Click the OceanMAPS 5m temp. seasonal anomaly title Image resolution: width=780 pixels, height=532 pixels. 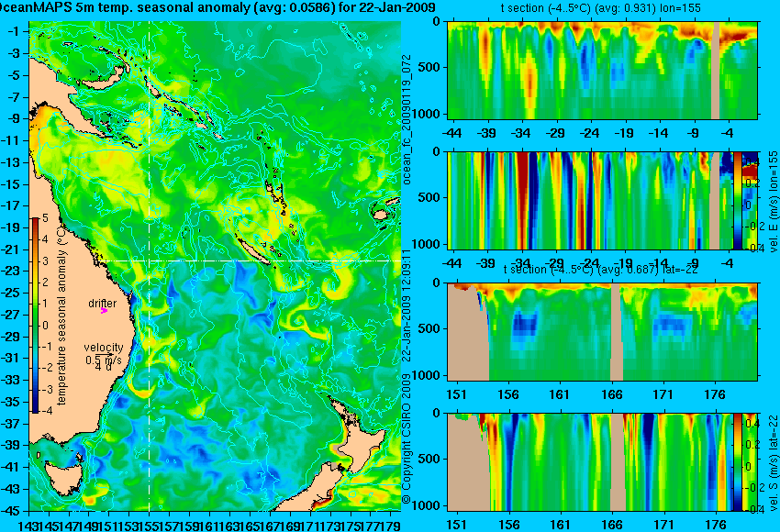coord(217,7)
